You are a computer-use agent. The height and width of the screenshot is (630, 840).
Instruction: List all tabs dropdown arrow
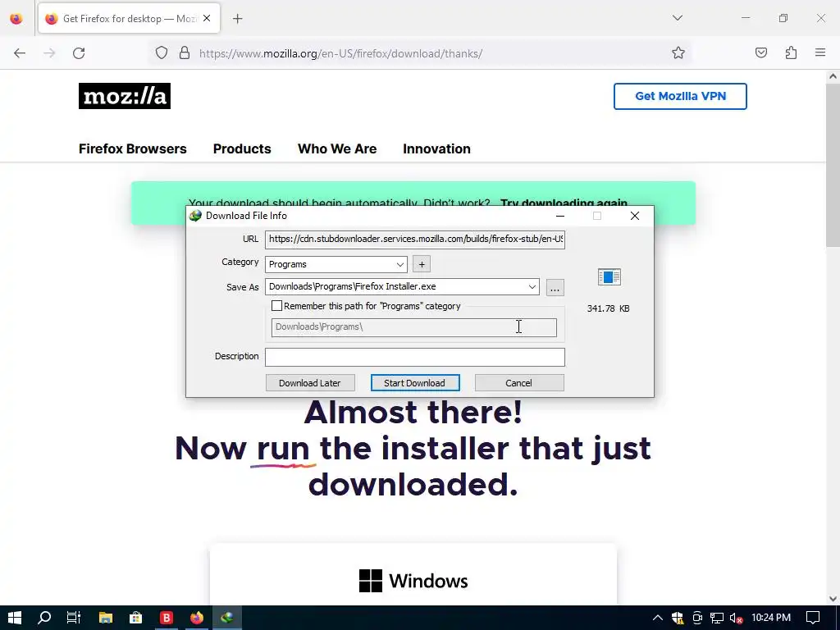pos(677,18)
